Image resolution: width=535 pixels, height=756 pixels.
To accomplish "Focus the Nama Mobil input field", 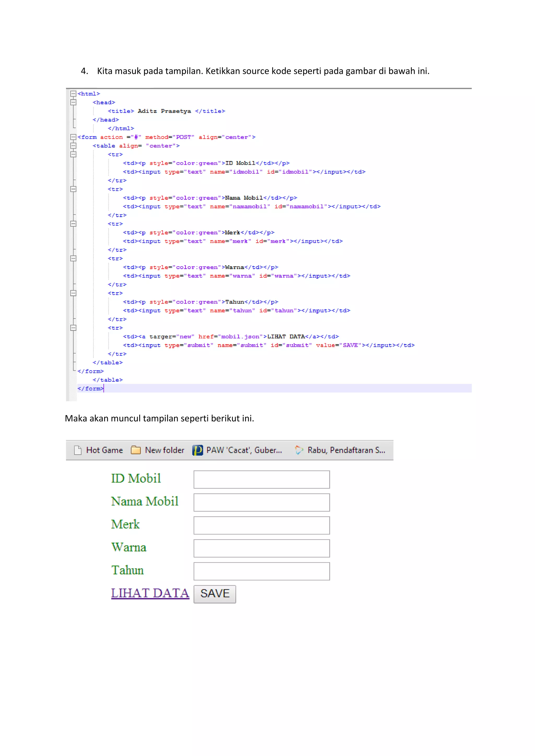I will click(261, 503).
